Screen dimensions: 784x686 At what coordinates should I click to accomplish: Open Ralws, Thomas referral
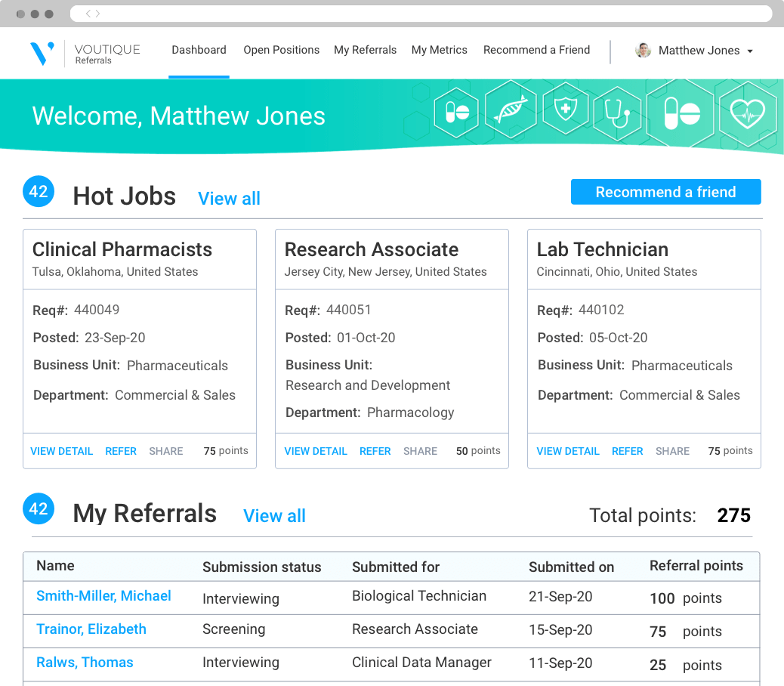tap(85, 663)
